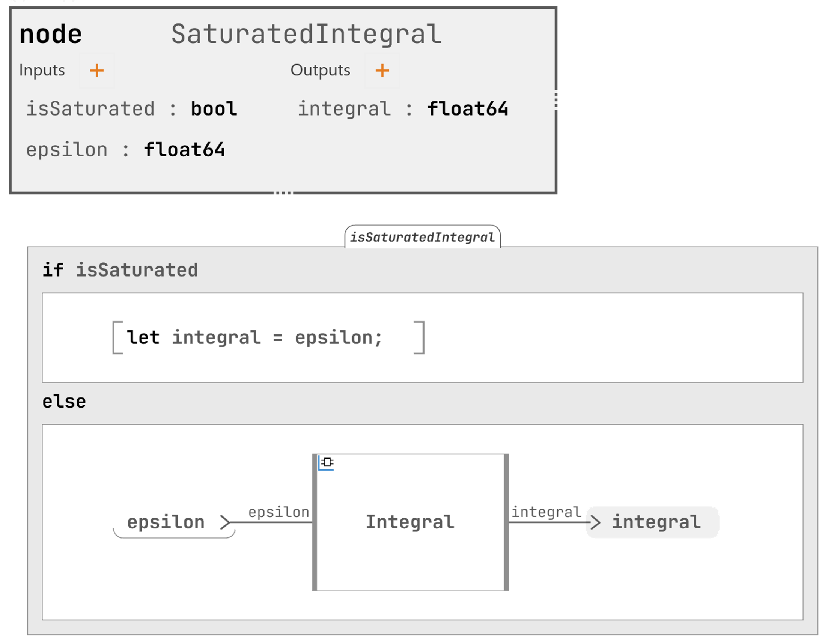Add a new input with the plus icon
This screenshot has height=644, width=828.
(97, 71)
